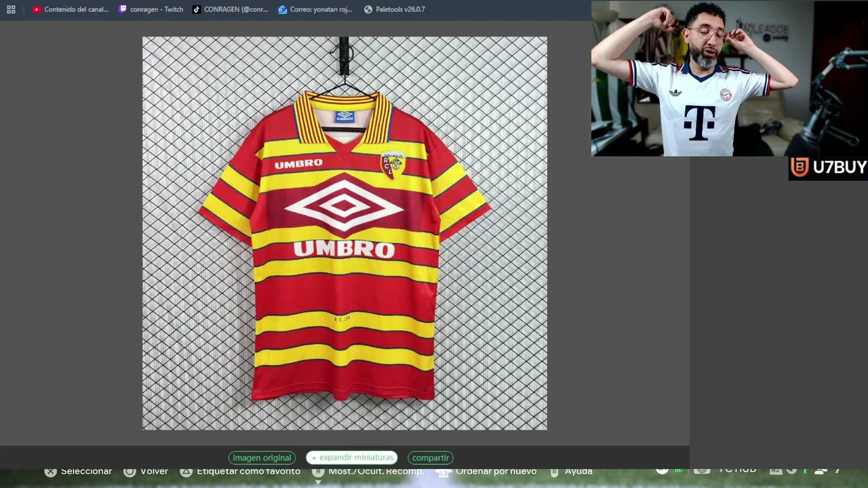Click the 'compartir' button
The image size is (868, 488).
[431, 457]
